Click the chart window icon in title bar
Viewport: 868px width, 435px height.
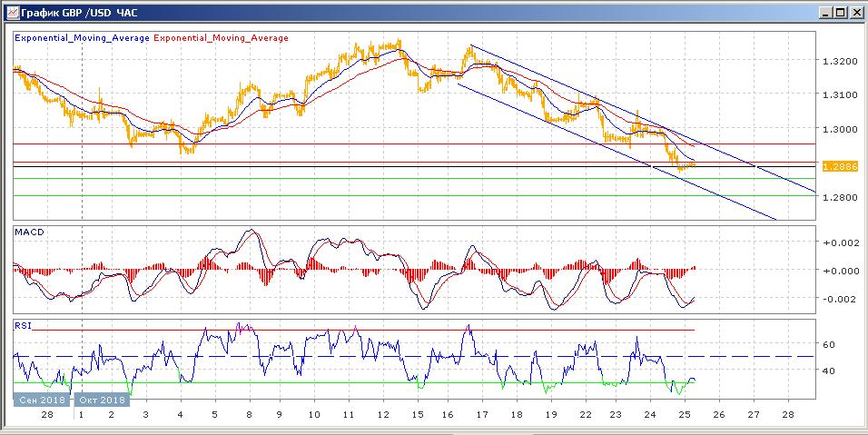pyautogui.click(x=11, y=12)
